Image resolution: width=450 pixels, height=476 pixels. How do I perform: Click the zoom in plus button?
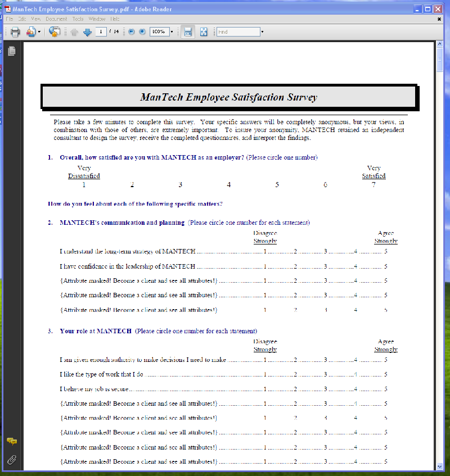[142, 32]
